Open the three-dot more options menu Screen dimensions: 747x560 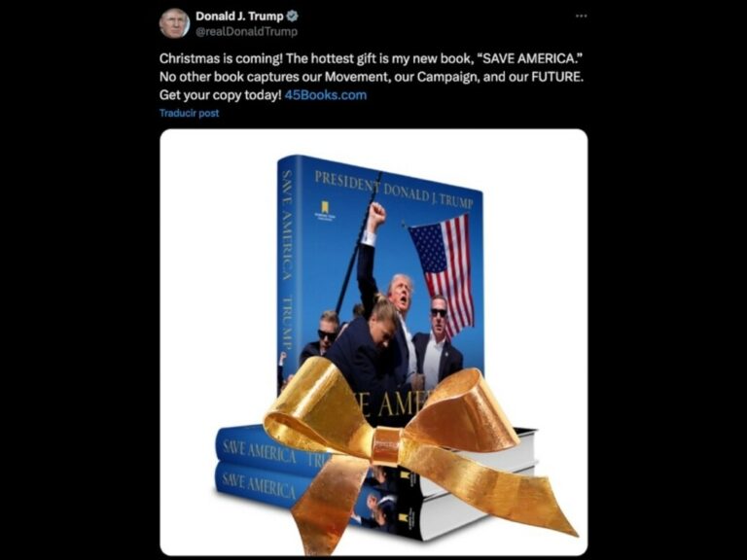(x=582, y=17)
